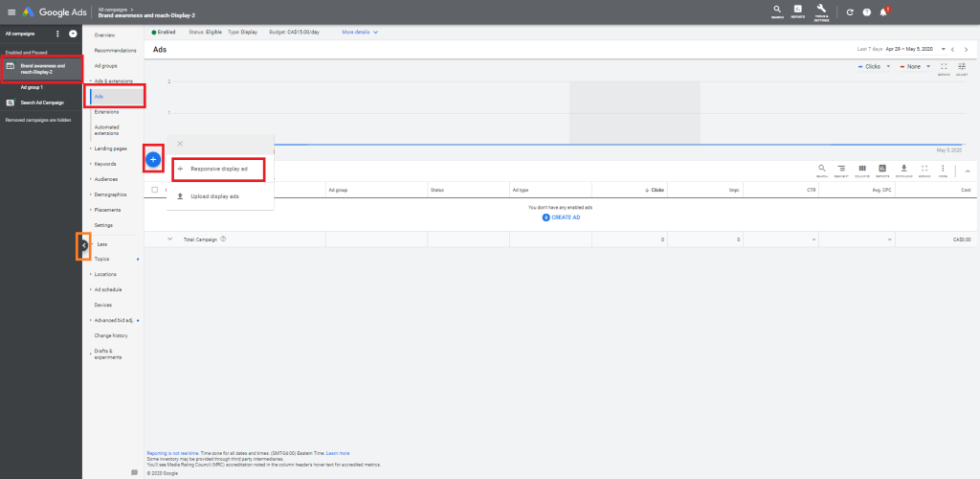Select Ad group 1 in sidebar
Screen dimensions: 980x479
pos(32,87)
